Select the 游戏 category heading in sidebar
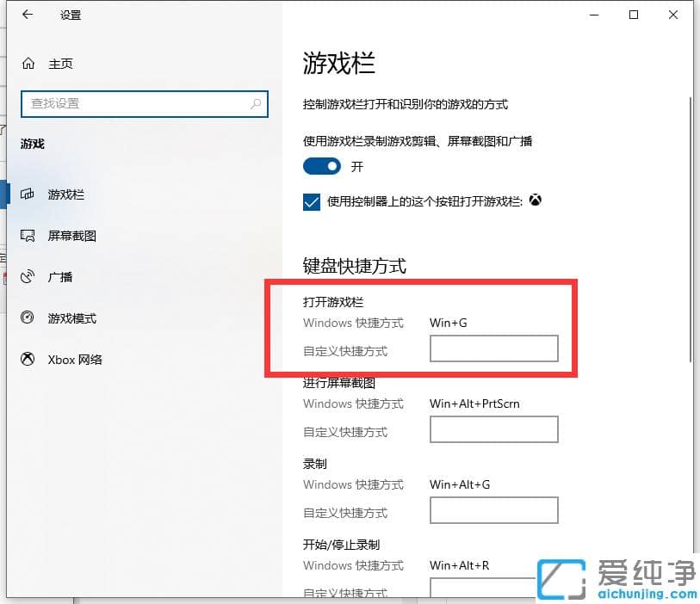The width and height of the screenshot is (700, 604). pos(32,144)
